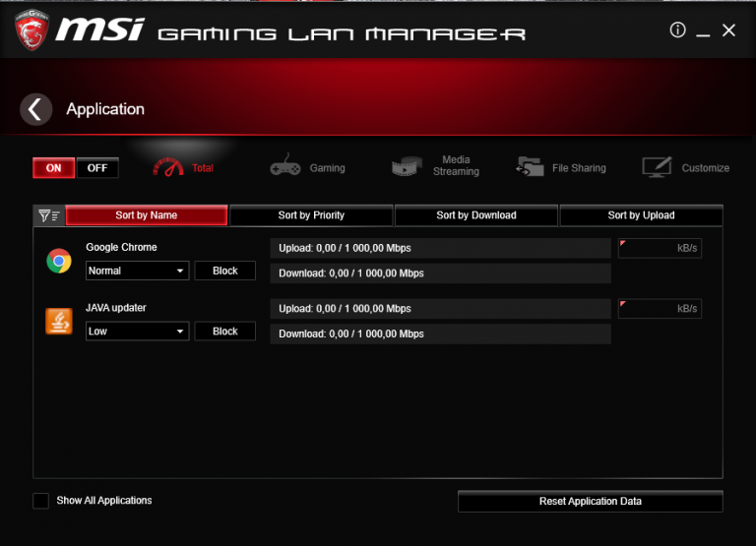The image size is (756, 546).
Task: Switch the OFF toggle button
Action: click(x=97, y=167)
